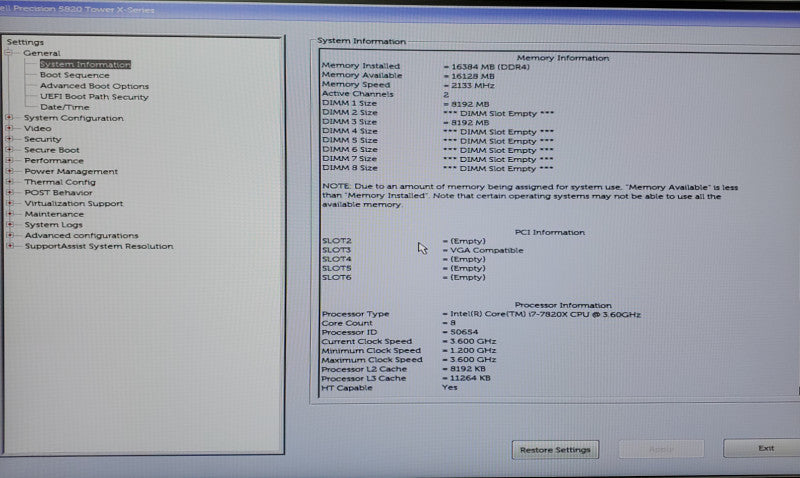Viewport: 800px width, 478px height.
Task: Open Boot Sequence settings
Action: coord(74,75)
